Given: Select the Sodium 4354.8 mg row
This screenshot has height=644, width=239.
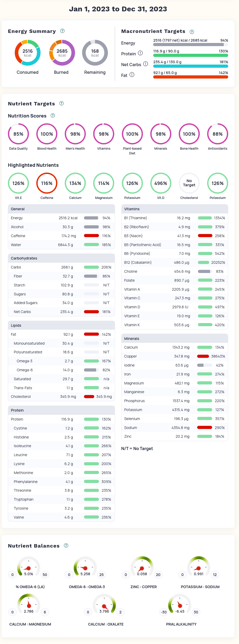Looking at the screenshot, I should click(x=175, y=428).
